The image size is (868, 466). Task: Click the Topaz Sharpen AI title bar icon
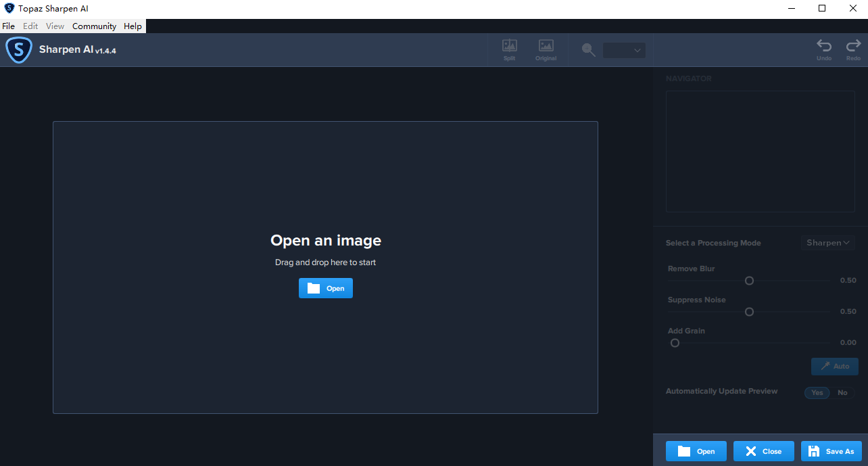9,9
